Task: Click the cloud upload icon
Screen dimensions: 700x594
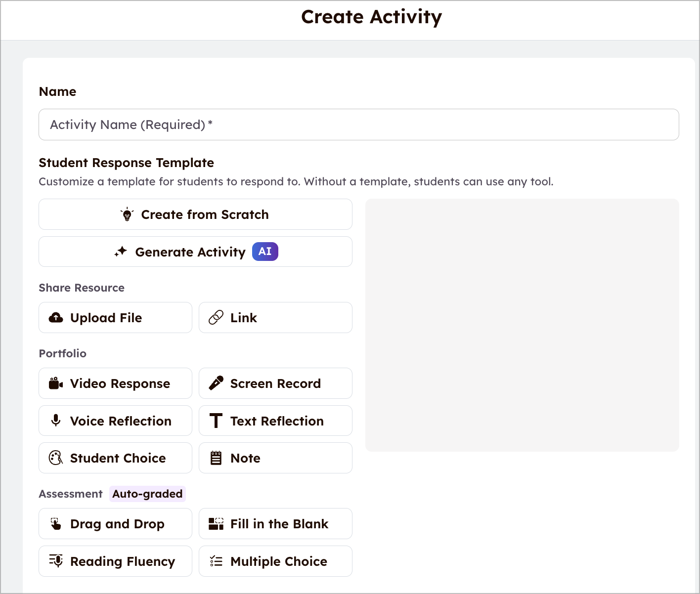Action: pos(56,318)
